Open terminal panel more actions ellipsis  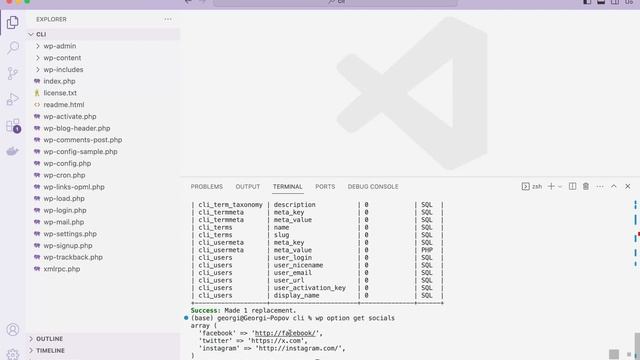[x=600, y=187]
